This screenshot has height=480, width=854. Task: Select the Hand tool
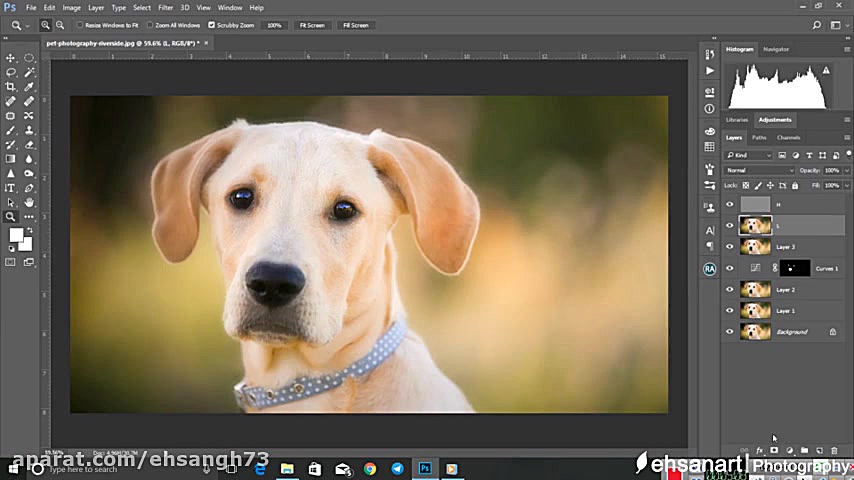[x=29, y=202]
